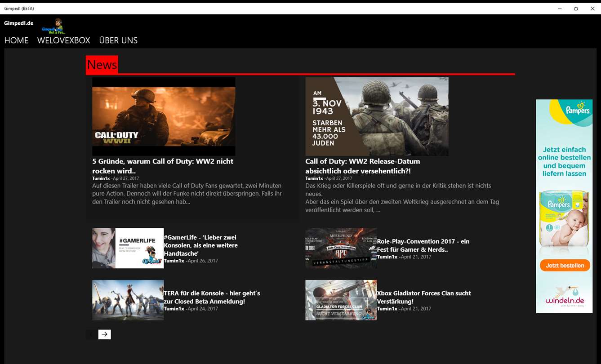601x364 pixels.
Task: Go to next news page arrow
Action: point(104,334)
